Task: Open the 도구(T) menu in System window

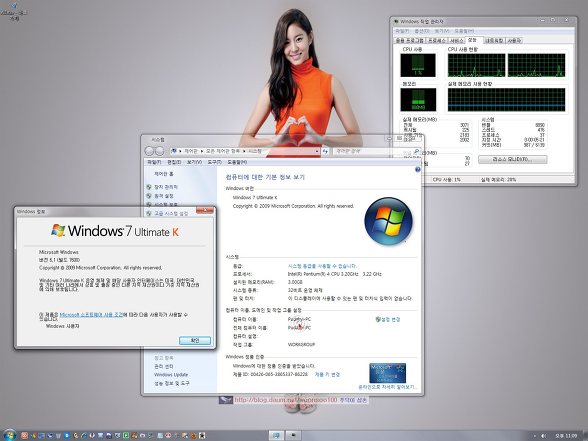Action: pyautogui.click(x=214, y=162)
